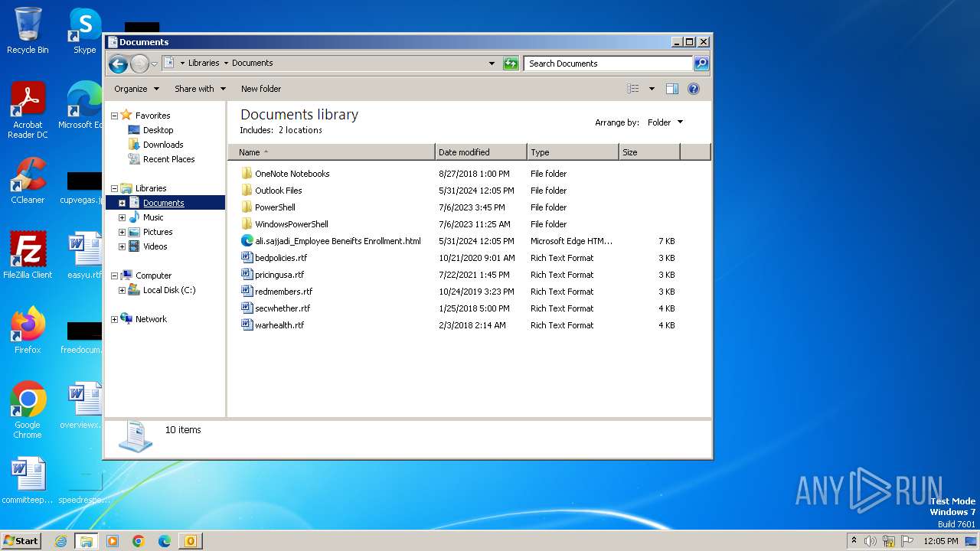Open the Help question mark icon

694,89
